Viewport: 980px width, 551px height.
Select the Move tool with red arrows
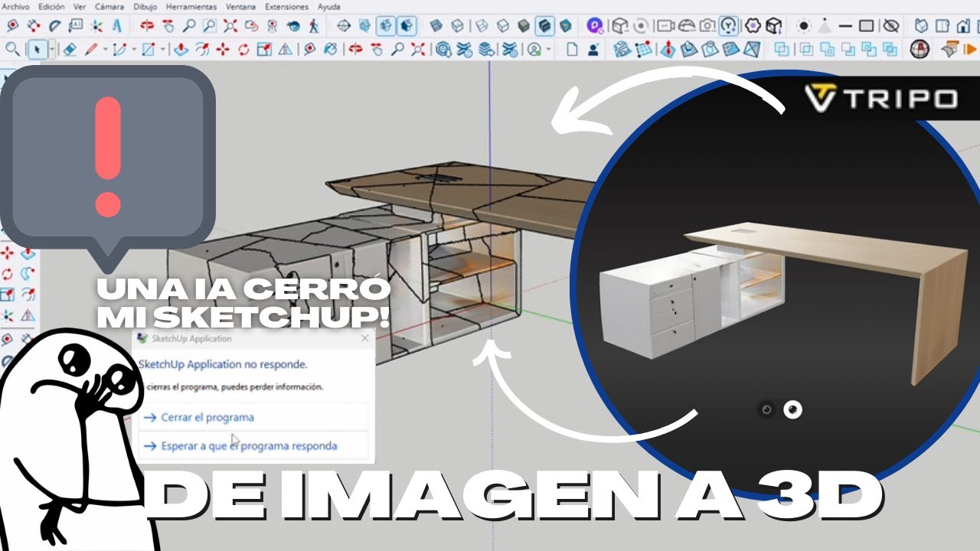click(x=223, y=50)
